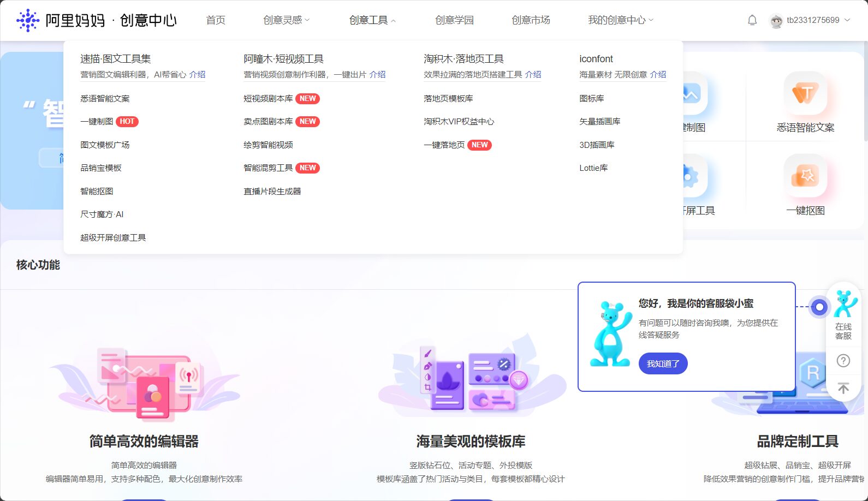Expand the 我的创意中心 menu
868x501 pixels.
[620, 20]
